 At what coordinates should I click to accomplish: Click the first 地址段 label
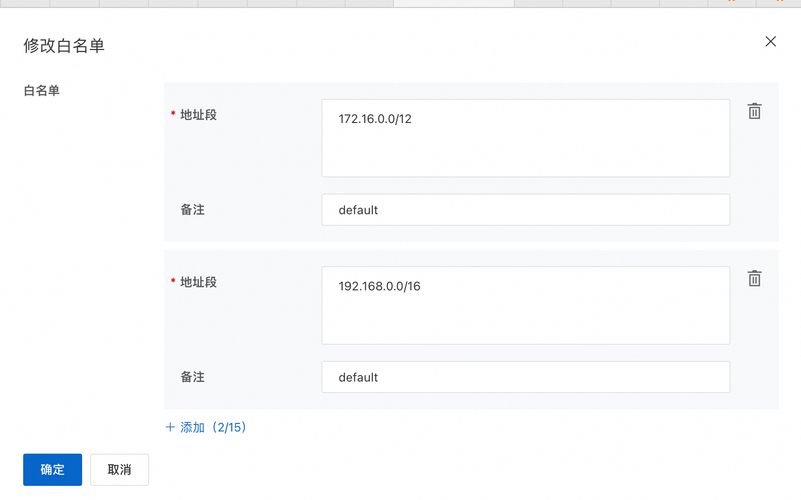coord(198,115)
